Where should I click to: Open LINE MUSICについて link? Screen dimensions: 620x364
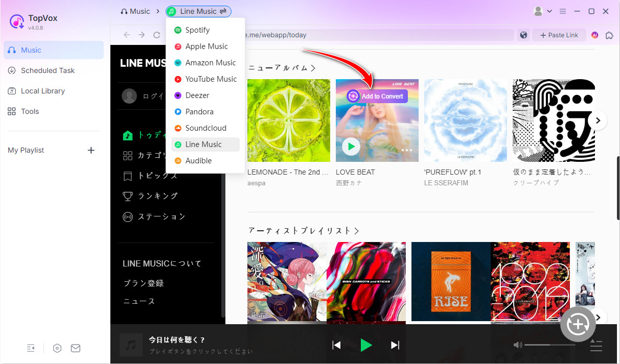(163, 263)
